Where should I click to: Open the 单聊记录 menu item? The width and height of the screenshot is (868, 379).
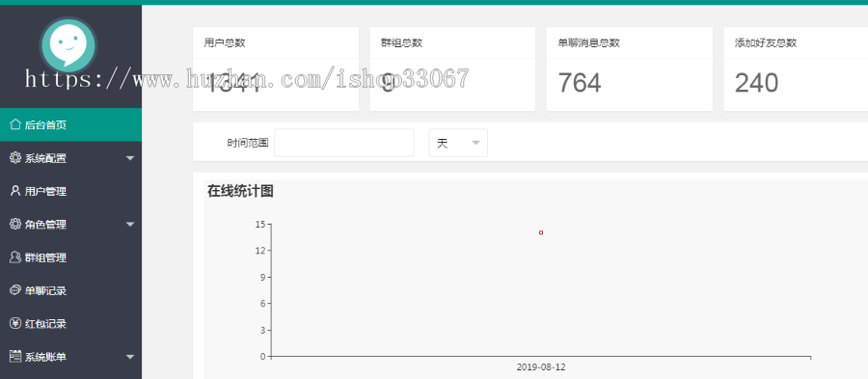point(70,290)
